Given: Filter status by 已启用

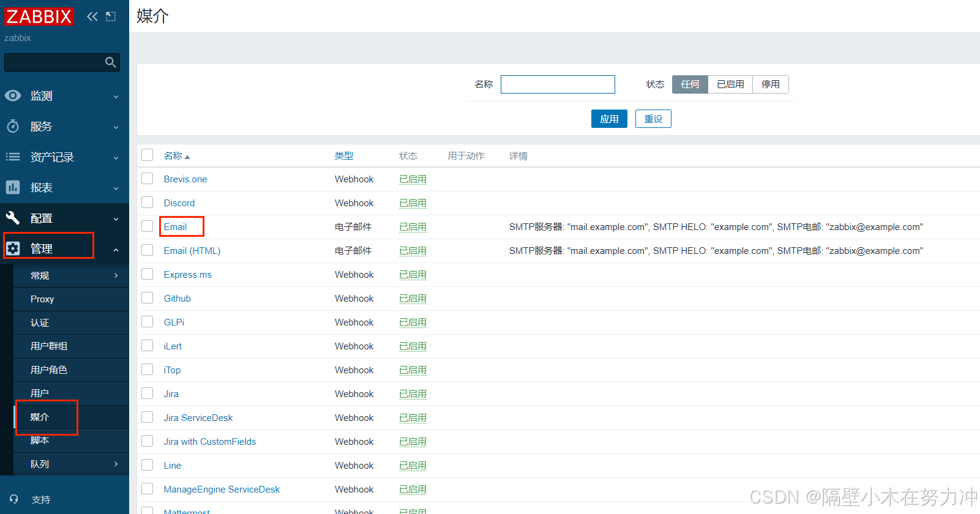Looking at the screenshot, I should pos(730,84).
